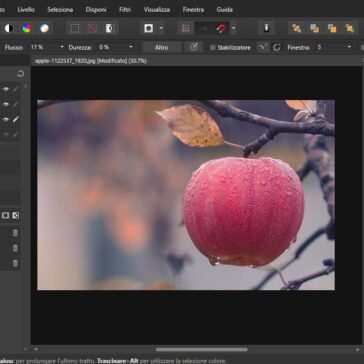The image size is (364, 364).
Task: Open the Guida menu
Action: [225, 10]
